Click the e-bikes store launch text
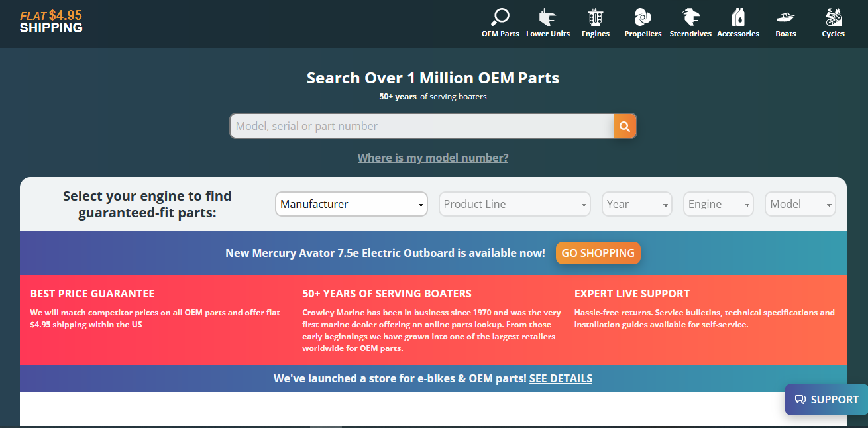Viewport: 868px width, 428px height. 400,378
